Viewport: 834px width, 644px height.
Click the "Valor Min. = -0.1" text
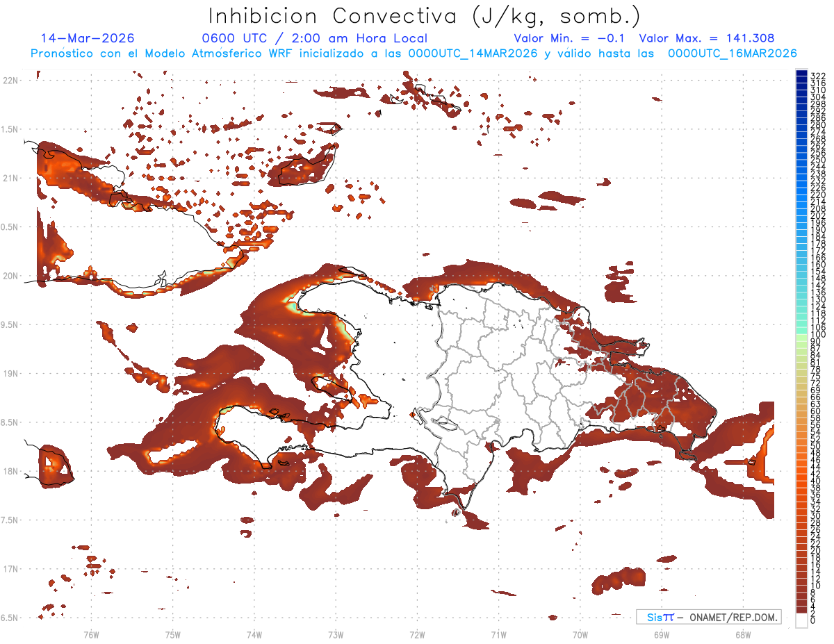click(x=571, y=38)
